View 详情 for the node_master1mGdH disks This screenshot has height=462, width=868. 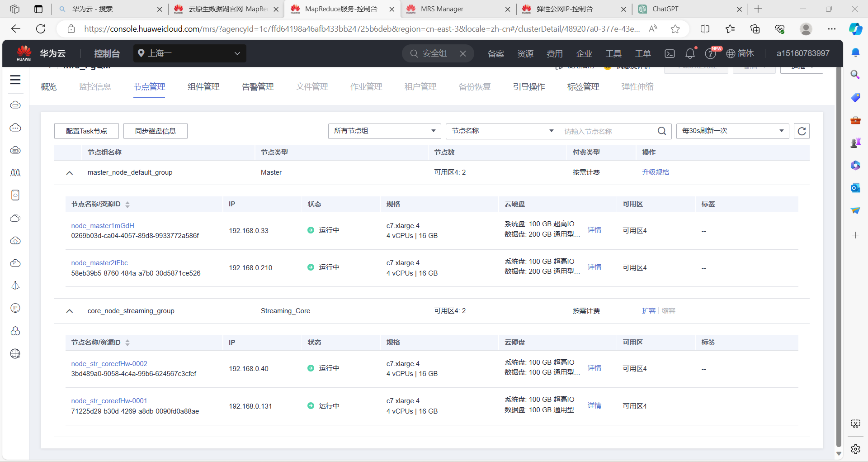click(594, 230)
